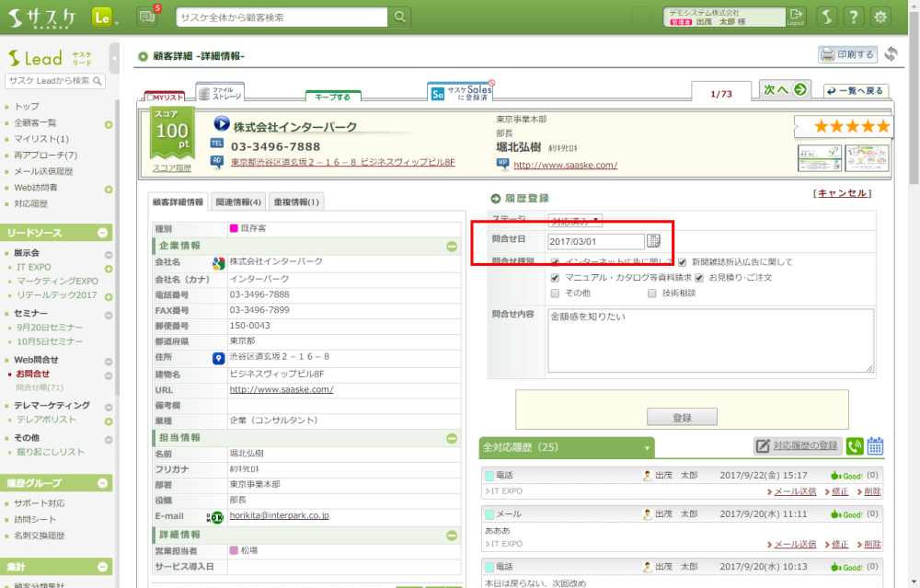Click the green phone icon in history header
The width and height of the screenshot is (920, 588).
pos(855,446)
